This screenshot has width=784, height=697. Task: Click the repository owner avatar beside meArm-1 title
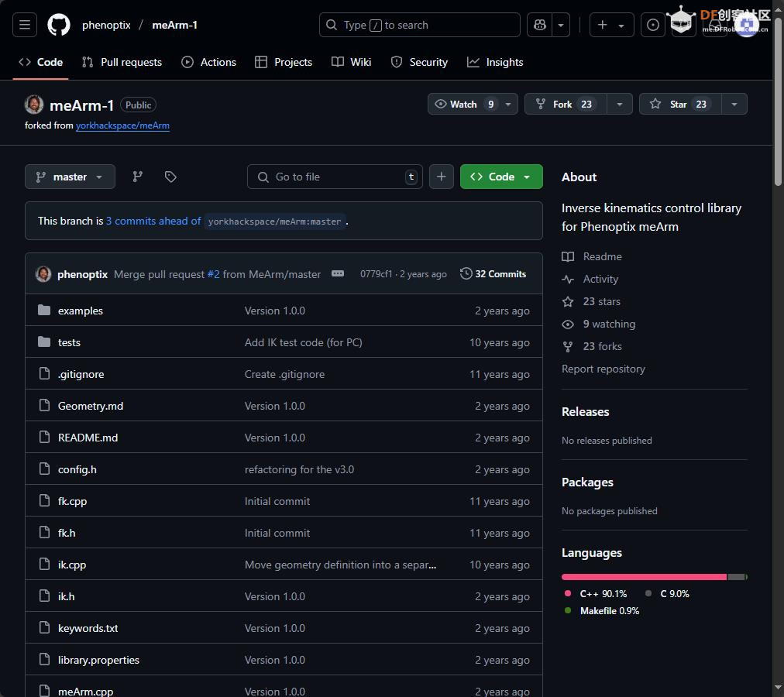coord(34,105)
